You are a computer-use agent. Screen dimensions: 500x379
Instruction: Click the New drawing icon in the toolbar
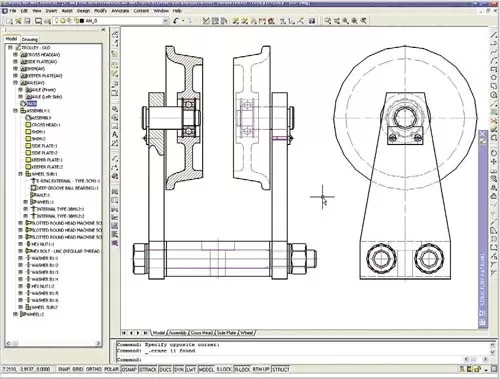(9, 21)
